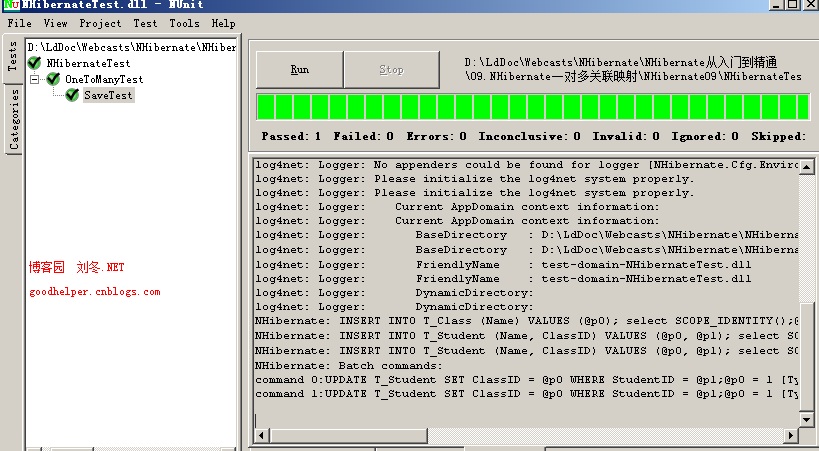
Task: Switch to the Tests side tab
Action: click(13, 57)
